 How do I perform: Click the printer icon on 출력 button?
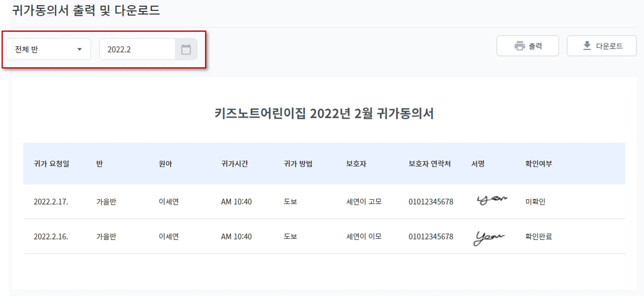click(x=519, y=46)
